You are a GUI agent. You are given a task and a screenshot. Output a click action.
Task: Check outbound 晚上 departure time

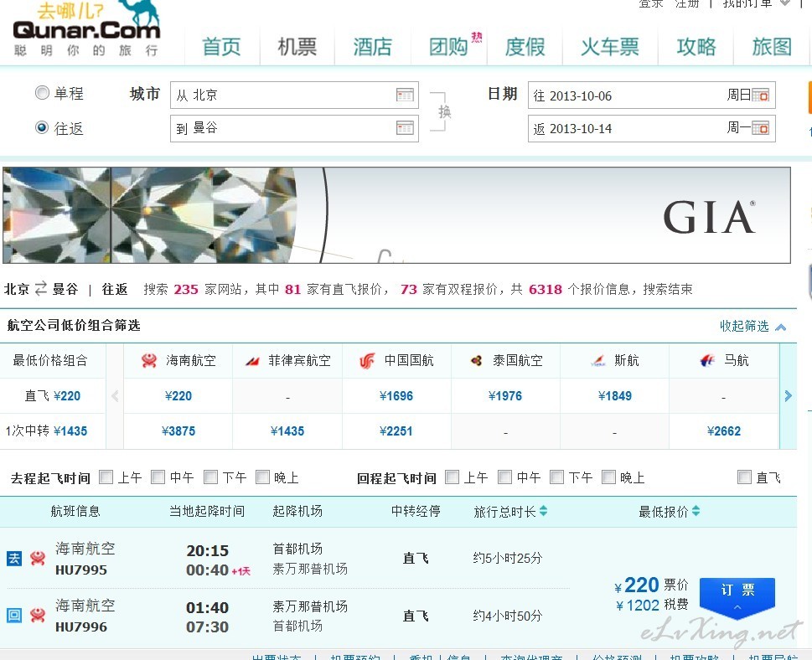263,477
